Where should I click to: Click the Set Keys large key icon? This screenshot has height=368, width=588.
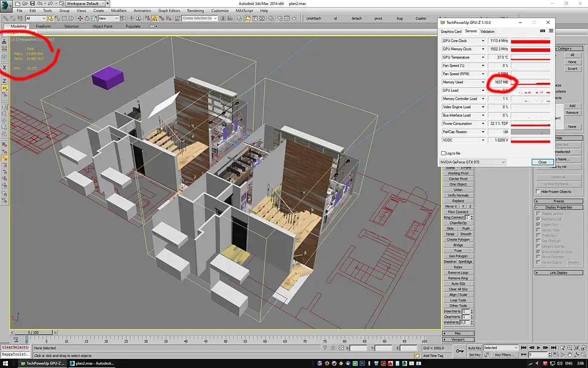click(460, 351)
